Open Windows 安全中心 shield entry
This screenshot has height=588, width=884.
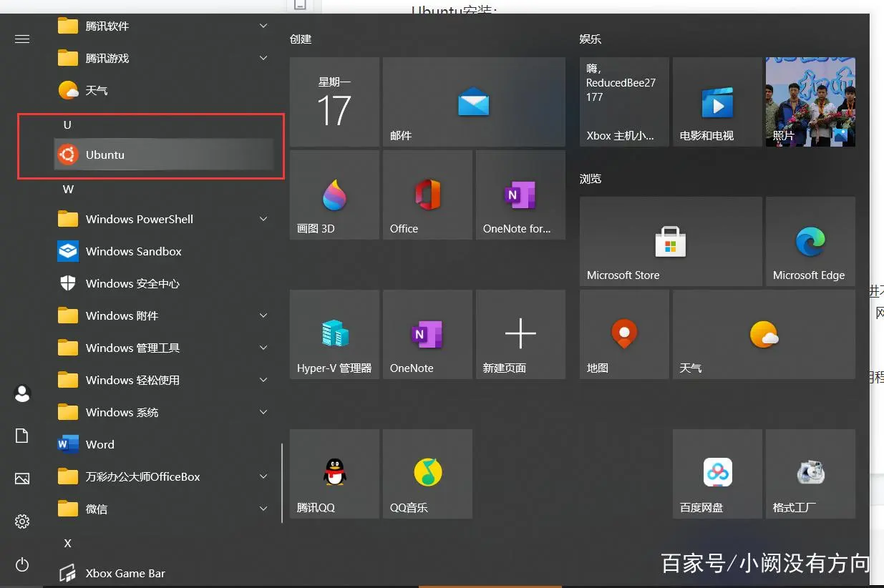click(x=163, y=283)
